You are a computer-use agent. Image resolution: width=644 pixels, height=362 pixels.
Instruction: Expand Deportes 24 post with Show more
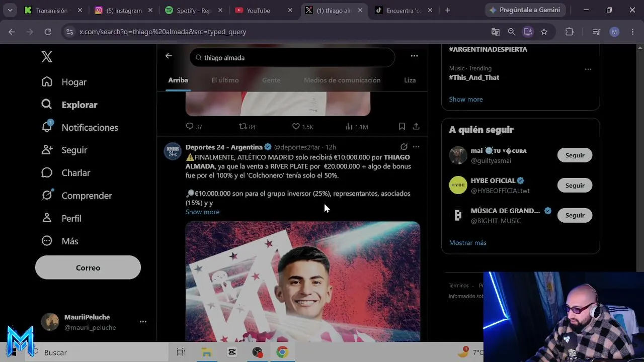202,212
